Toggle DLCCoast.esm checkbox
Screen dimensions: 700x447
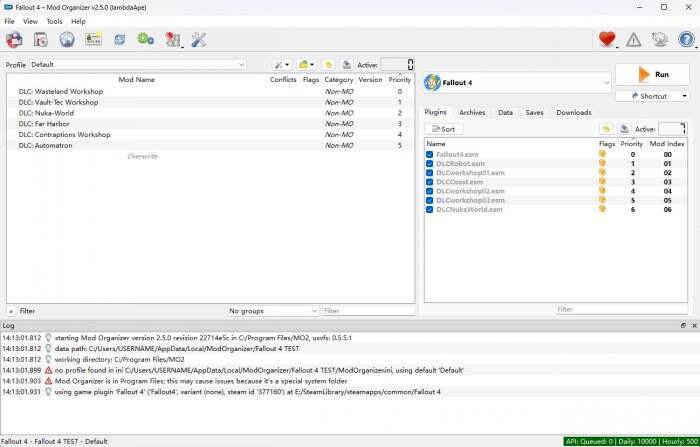[429, 182]
